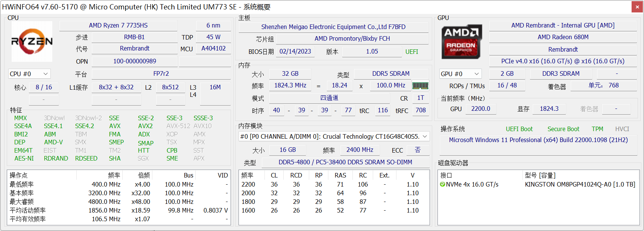Click the OPN 100-000000989 field

[x=134, y=61]
